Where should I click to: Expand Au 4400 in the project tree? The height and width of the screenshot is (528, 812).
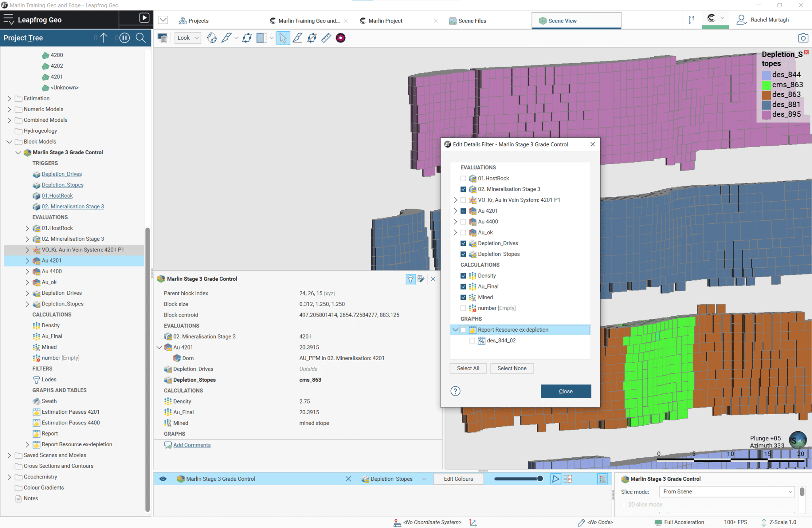tap(27, 271)
